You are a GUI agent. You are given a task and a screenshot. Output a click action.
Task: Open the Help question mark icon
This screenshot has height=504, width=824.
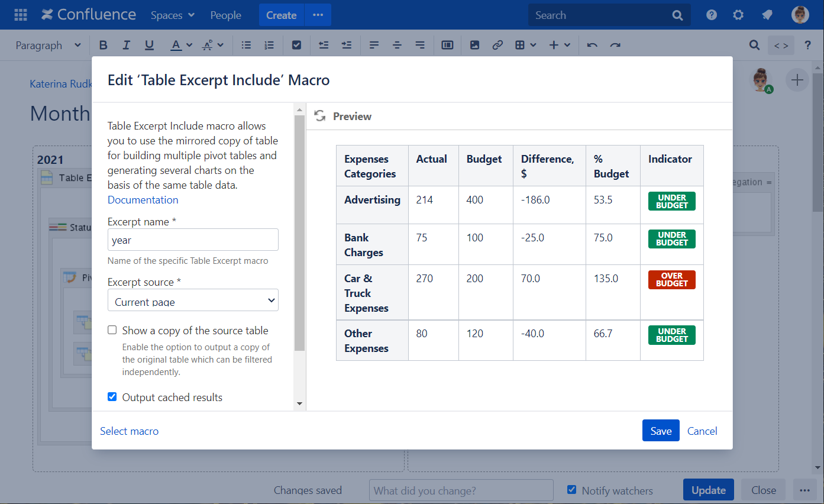click(x=712, y=15)
